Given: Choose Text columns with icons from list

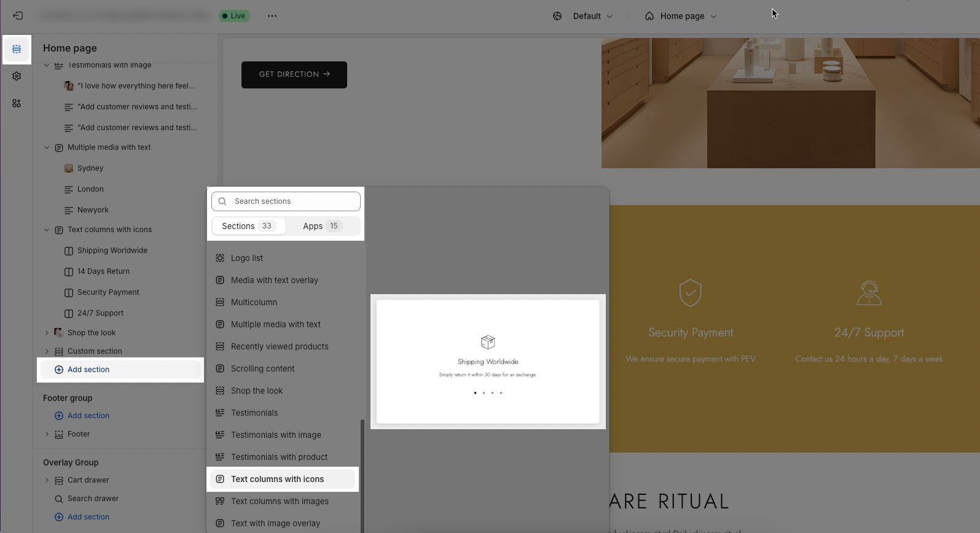Looking at the screenshot, I should point(277,479).
